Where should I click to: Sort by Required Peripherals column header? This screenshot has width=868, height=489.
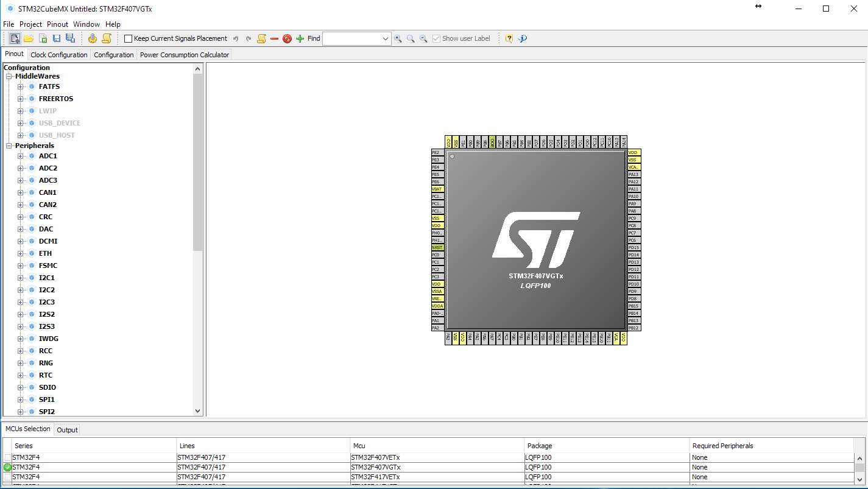(772, 446)
